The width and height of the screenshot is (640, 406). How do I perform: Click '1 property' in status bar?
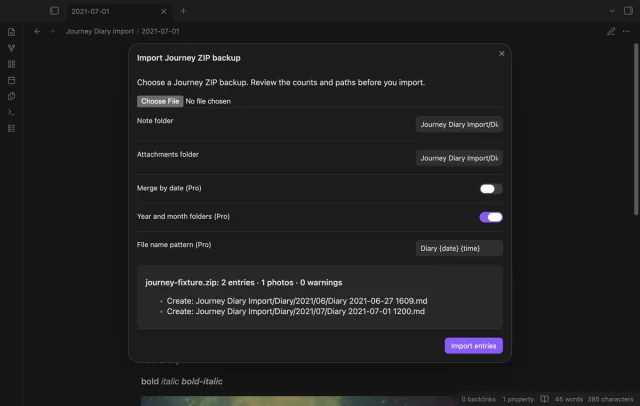tap(518, 399)
